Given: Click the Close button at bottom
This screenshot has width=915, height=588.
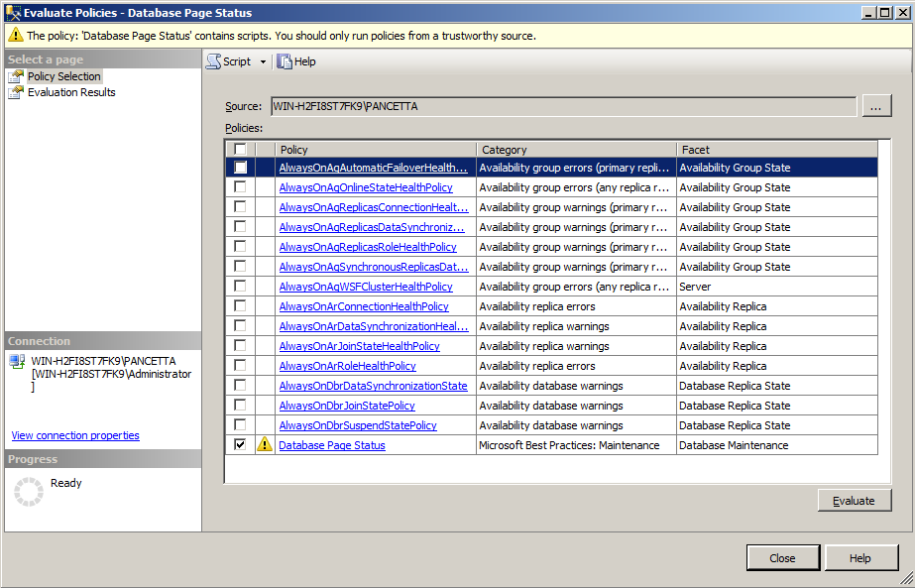Looking at the screenshot, I should pyautogui.click(x=782, y=558).
